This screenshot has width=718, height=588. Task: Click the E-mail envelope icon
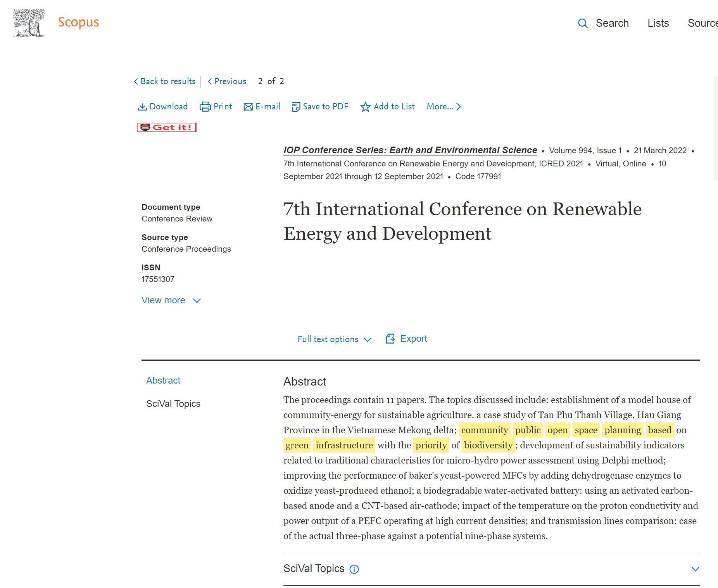[x=248, y=107]
